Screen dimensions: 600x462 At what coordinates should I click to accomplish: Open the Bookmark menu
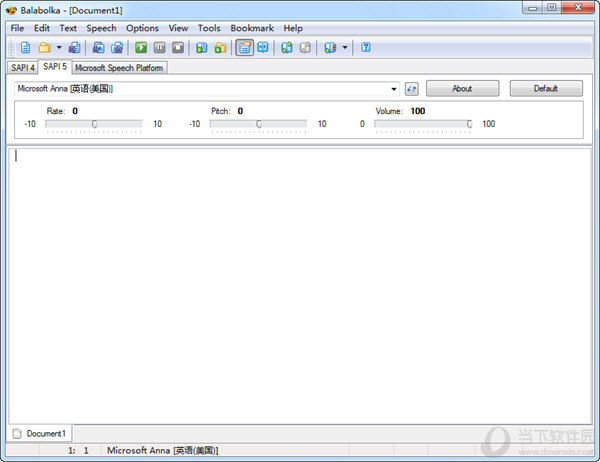click(252, 28)
